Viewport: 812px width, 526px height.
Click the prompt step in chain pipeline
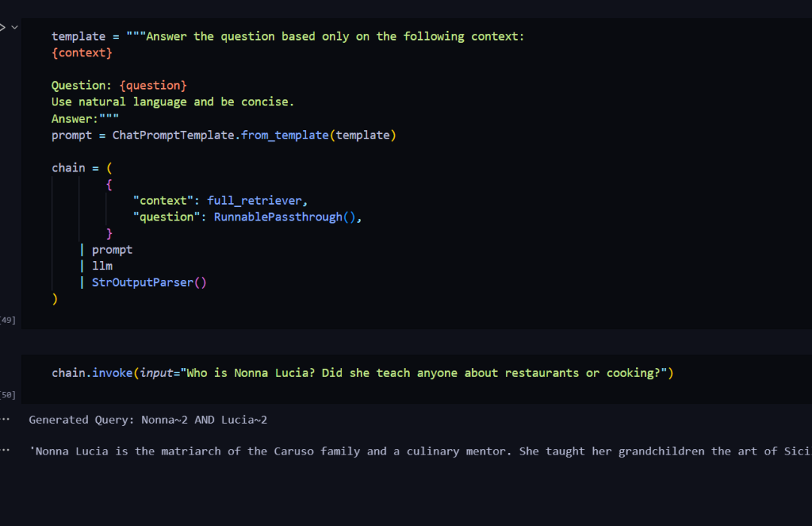click(x=112, y=250)
